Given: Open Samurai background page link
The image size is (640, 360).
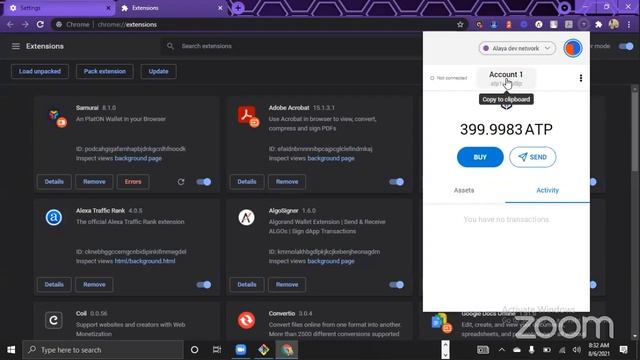Looking at the screenshot, I should click(x=138, y=158).
